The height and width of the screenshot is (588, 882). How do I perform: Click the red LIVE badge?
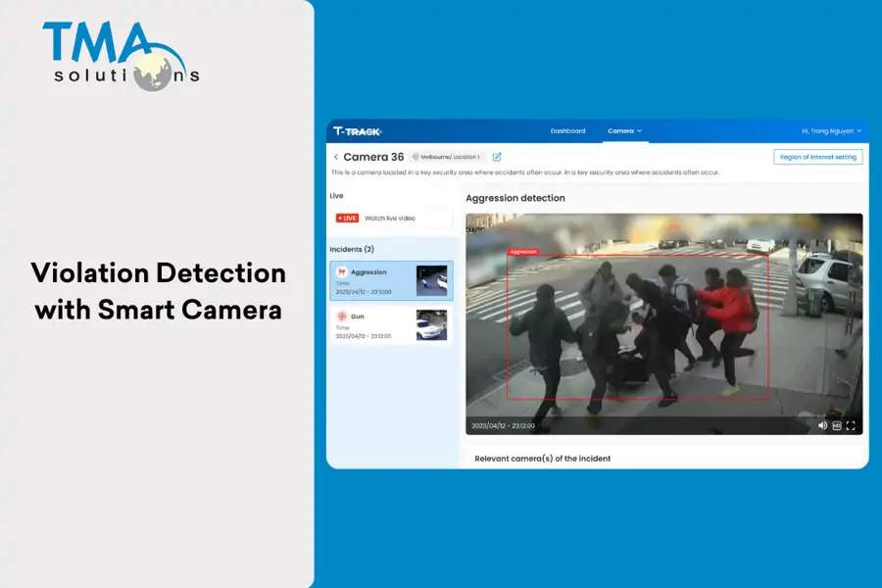pyautogui.click(x=347, y=219)
